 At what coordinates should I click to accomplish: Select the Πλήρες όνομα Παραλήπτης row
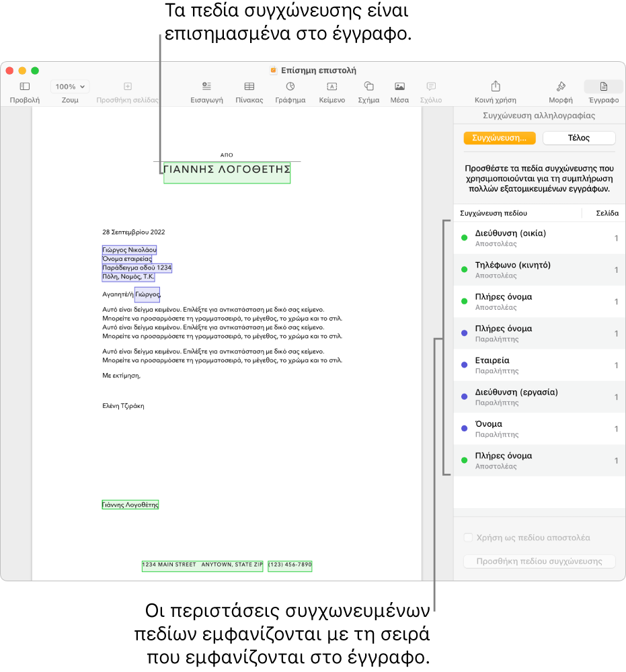(x=539, y=333)
